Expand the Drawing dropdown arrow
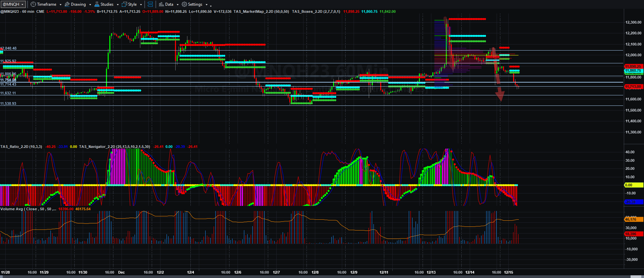Image resolution: width=644 pixels, height=278 pixels. (x=90, y=5)
